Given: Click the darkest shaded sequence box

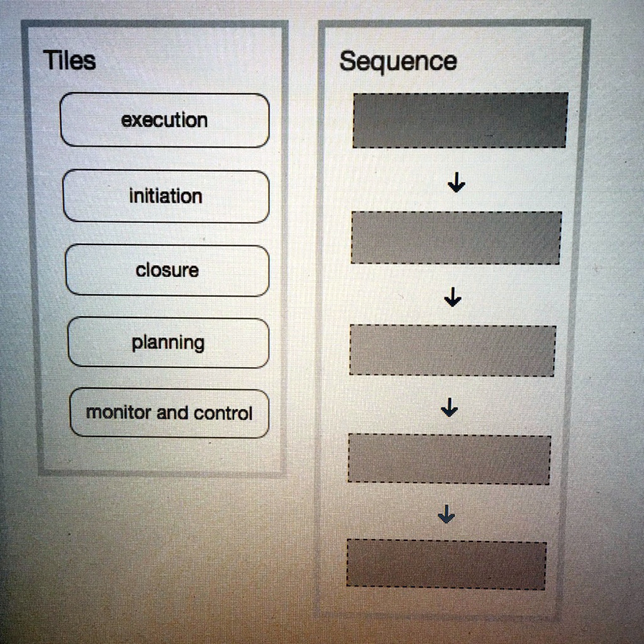Looking at the screenshot, I should [460, 119].
